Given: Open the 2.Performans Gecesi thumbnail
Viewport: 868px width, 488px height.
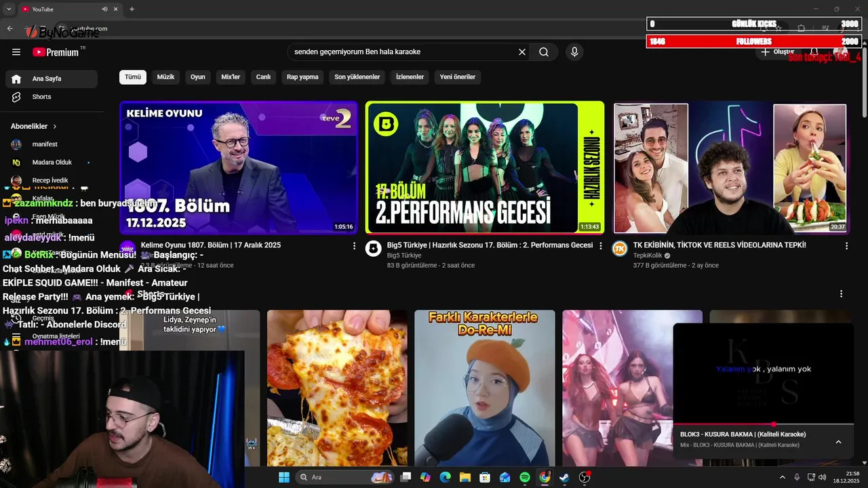Looking at the screenshot, I should 485,167.
